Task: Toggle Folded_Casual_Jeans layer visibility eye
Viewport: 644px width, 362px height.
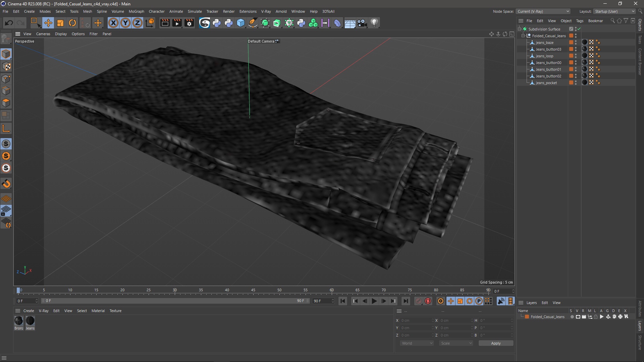Action: 578,317
